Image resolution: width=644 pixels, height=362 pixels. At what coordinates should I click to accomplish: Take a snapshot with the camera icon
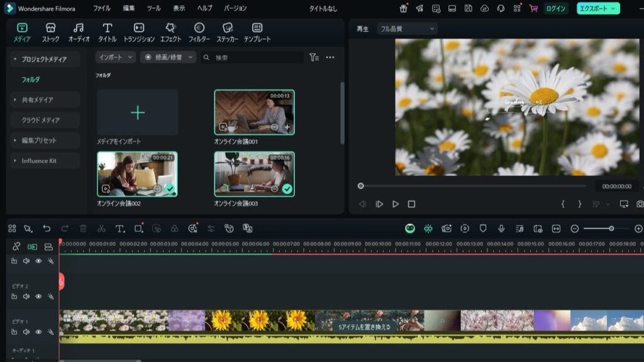640,204
